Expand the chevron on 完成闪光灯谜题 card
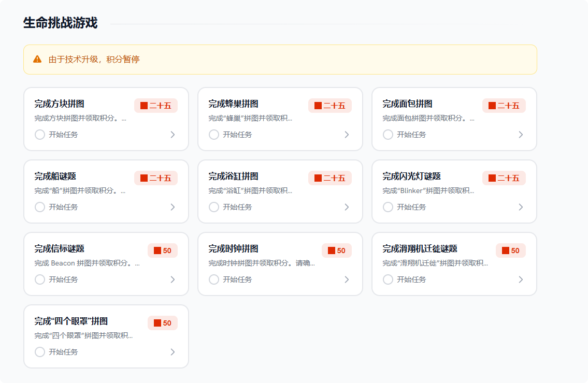Screen dimensions: 588x383 [521, 207]
